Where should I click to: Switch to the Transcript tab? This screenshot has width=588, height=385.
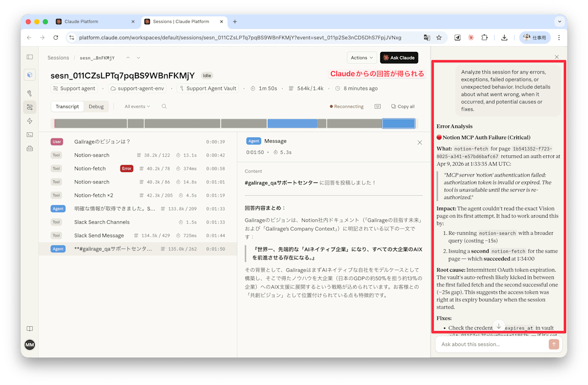coord(67,106)
